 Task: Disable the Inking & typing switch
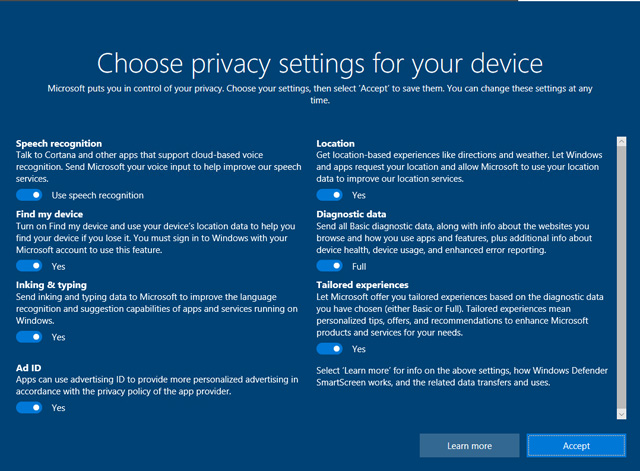tap(29, 337)
